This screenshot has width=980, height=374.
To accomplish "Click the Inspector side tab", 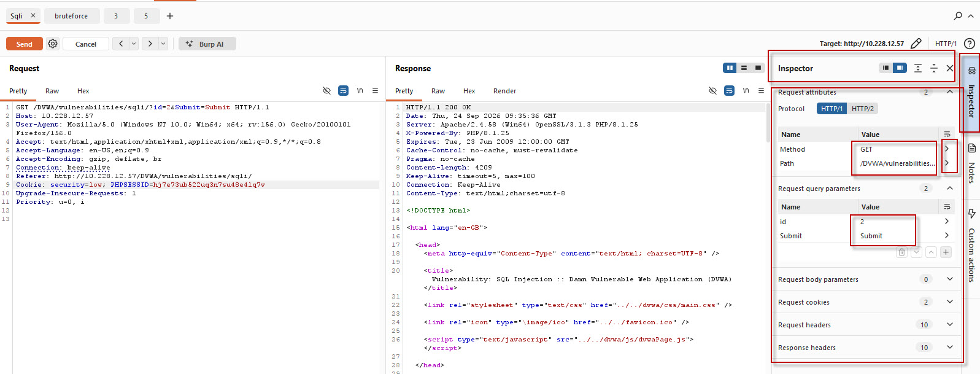I will (971, 92).
